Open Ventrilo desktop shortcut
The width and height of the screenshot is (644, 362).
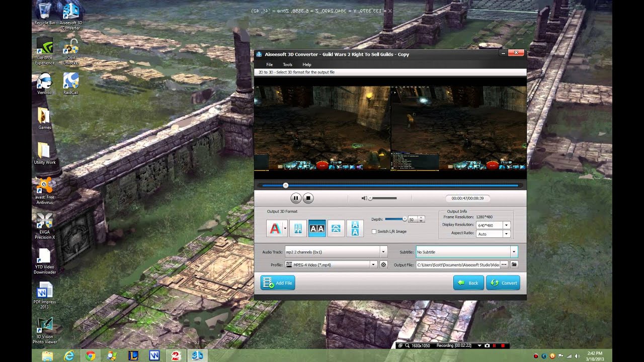point(45,84)
